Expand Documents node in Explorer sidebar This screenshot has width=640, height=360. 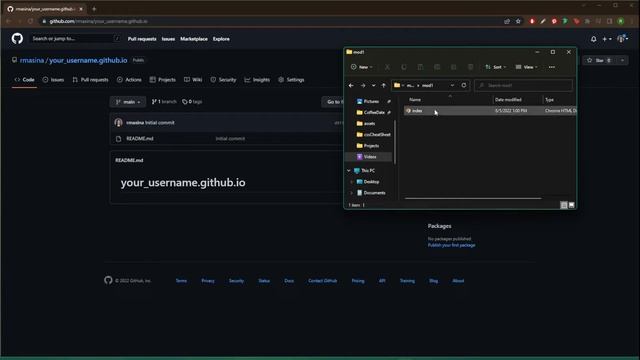[x=351, y=193]
